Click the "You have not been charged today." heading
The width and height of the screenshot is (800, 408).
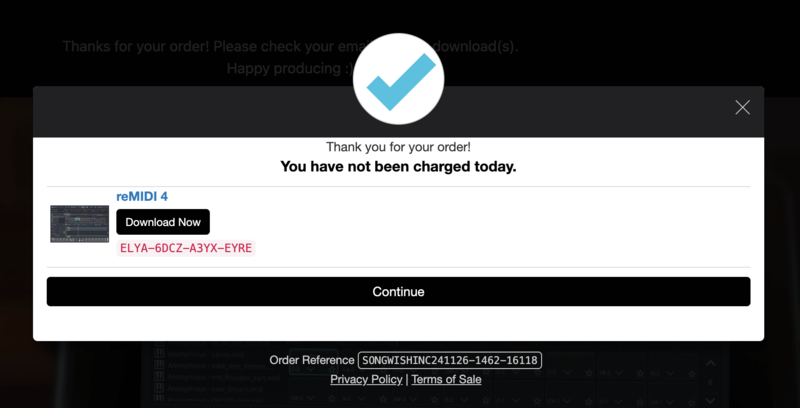click(398, 166)
